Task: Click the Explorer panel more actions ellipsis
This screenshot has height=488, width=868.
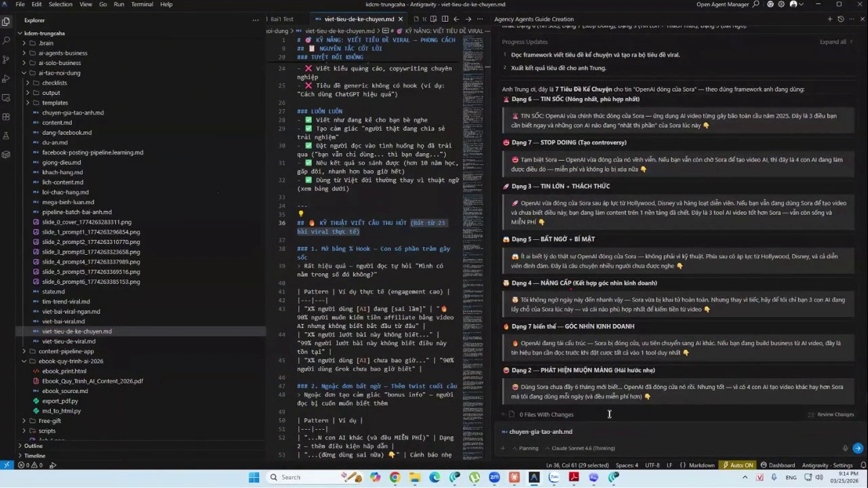Action: [256, 20]
